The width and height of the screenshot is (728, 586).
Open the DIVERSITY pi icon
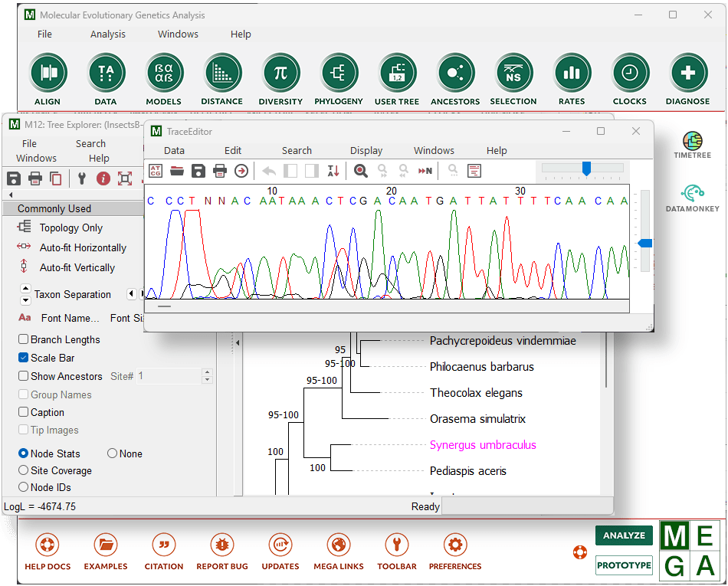point(280,74)
